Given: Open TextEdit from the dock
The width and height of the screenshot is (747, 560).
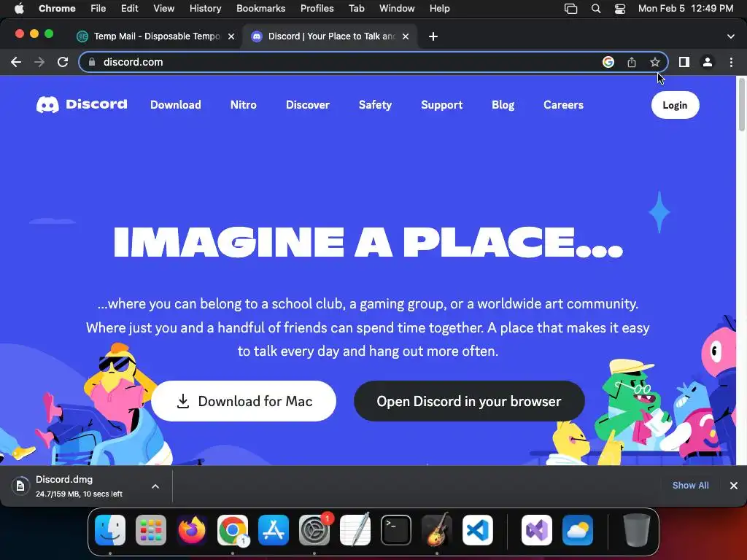Looking at the screenshot, I should [x=355, y=530].
